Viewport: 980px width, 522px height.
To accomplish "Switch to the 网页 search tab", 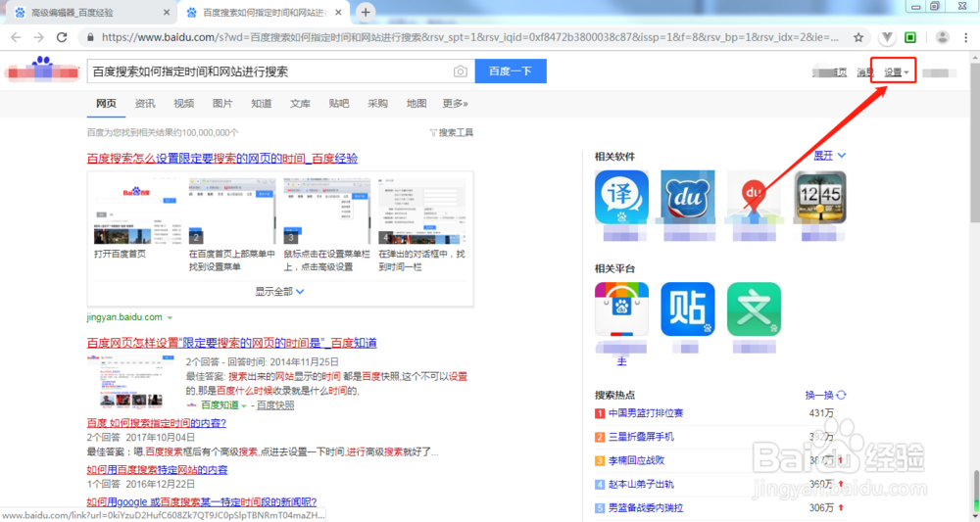I will [x=106, y=104].
